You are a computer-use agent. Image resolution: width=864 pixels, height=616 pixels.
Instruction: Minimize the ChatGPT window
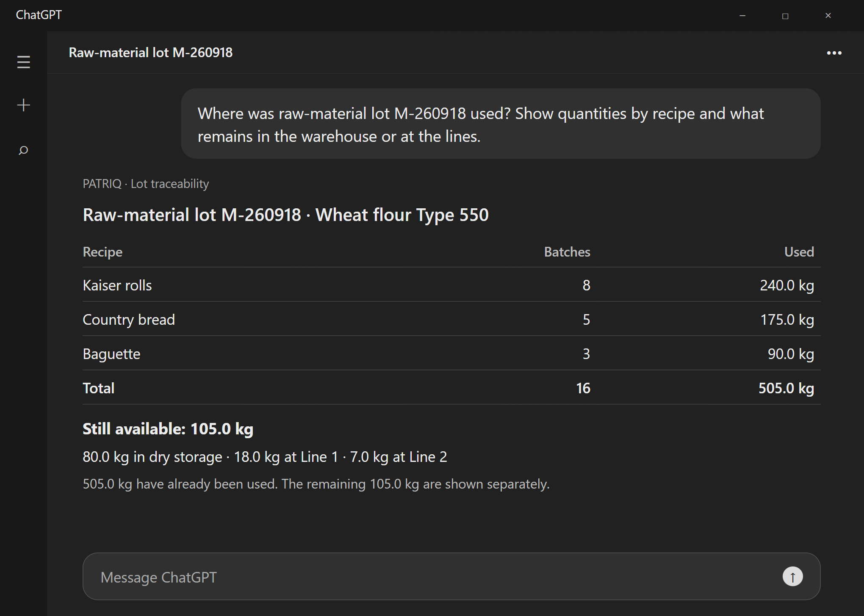(x=742, y=16)
